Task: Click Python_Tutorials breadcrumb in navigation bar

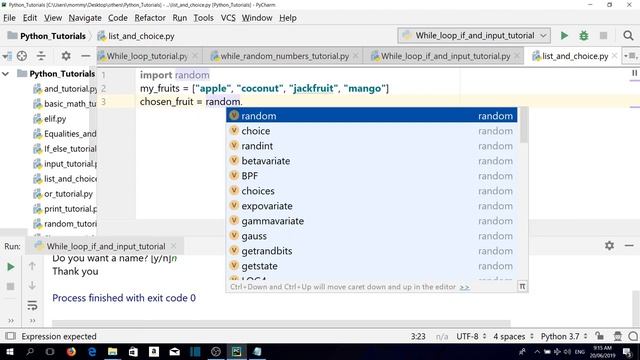Action: pyautogui.click(x=47, y=36)
